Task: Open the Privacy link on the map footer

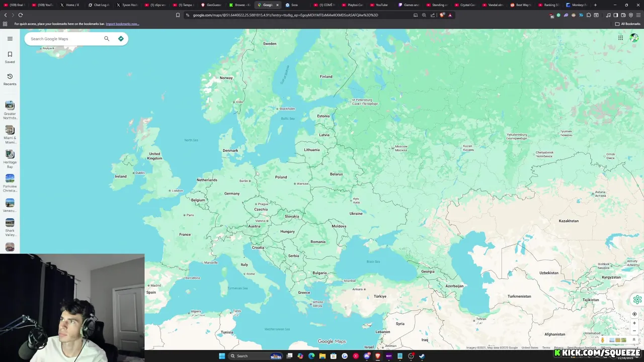Action: [x=558, y=348]
